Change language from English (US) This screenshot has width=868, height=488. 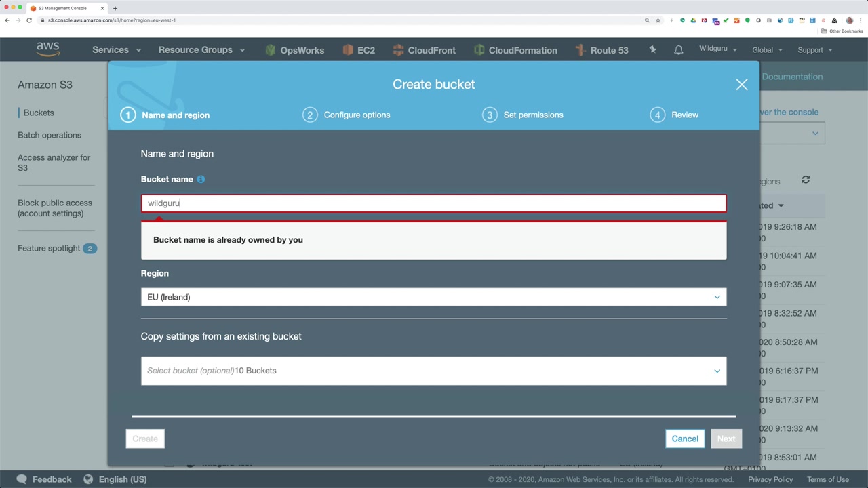pos(123,479)
